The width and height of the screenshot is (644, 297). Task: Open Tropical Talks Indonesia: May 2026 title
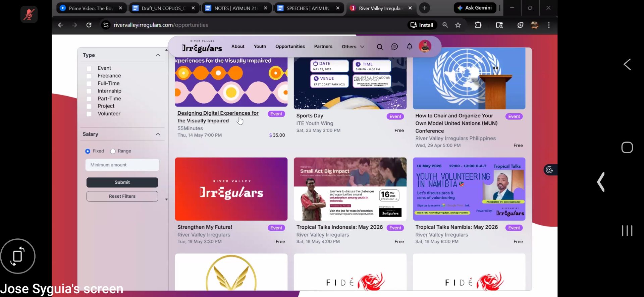pos(339,227)
